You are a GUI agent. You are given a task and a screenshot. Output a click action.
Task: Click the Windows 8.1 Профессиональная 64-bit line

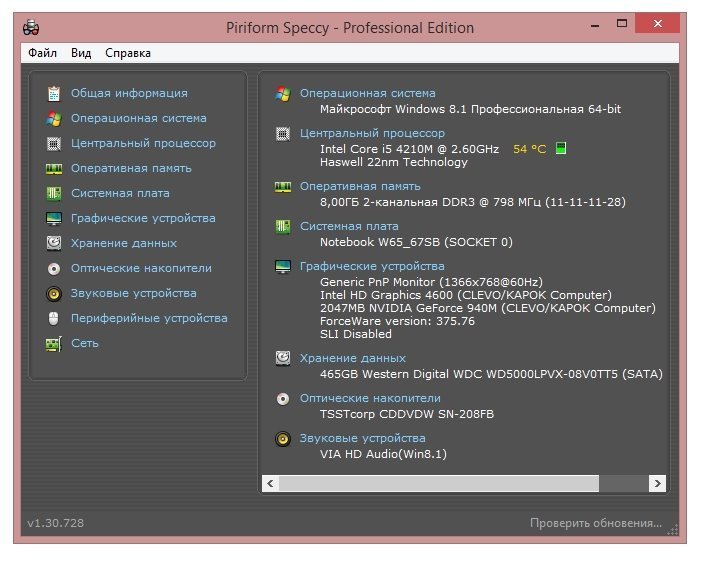[x=471, y=109]
